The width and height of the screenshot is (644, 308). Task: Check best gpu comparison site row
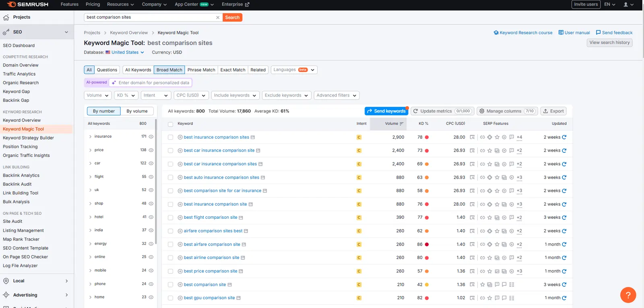coord(170,298)
